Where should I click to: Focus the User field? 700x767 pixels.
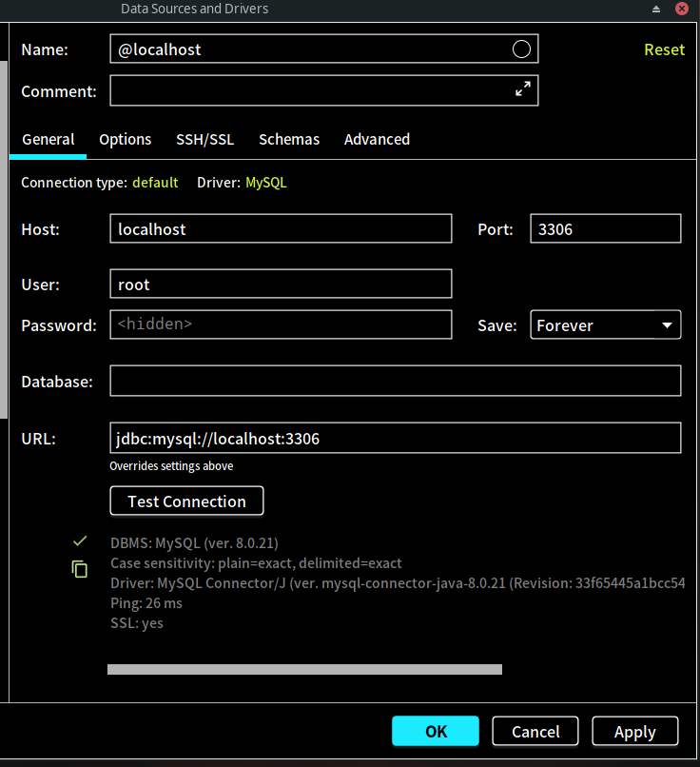click(x=281, y=284)
